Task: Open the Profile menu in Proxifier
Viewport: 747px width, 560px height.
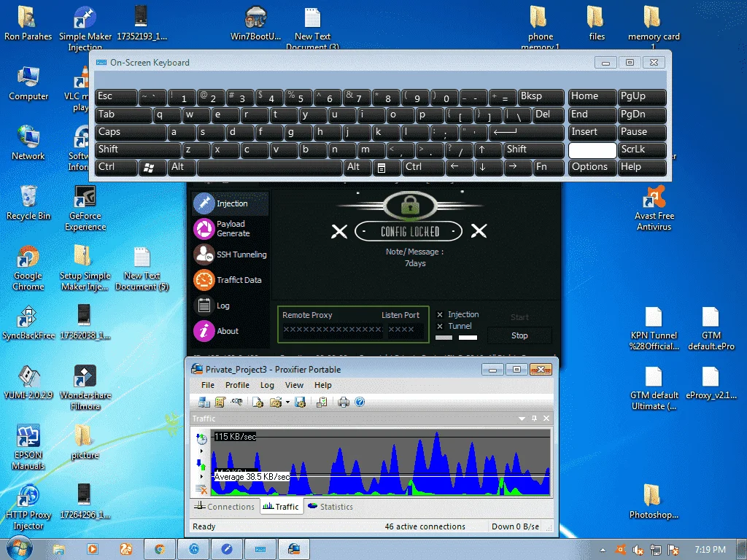Action: click(x=237, y=385)
